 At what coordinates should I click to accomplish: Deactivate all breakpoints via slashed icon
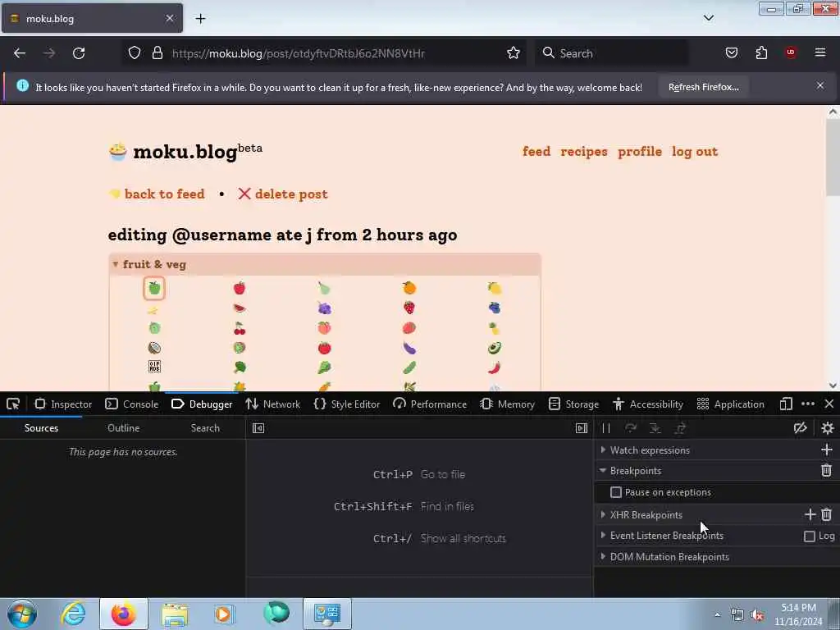click(801, 428)
